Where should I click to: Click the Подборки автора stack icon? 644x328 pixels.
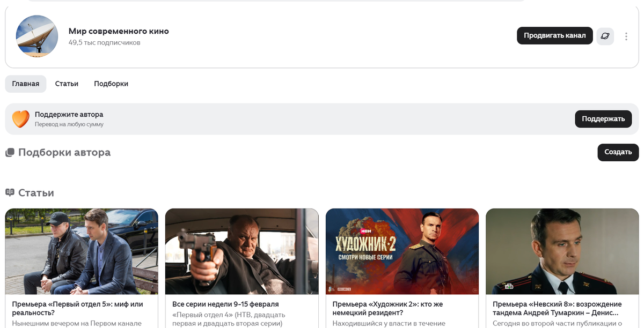point(10,153)
